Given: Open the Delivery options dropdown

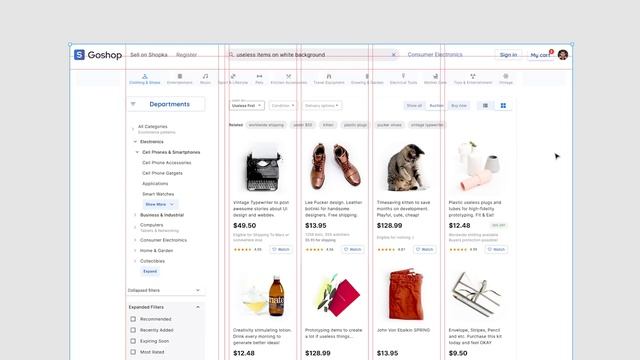Looking at the screenshot, I should click(x=322, y=105).
